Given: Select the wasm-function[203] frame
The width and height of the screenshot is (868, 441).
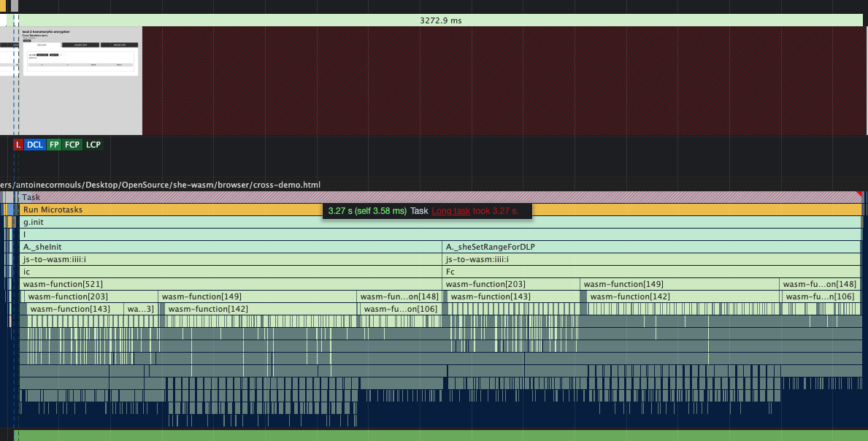Looking at the screenshot, I should pyautogui.click(x=88, y=296).
